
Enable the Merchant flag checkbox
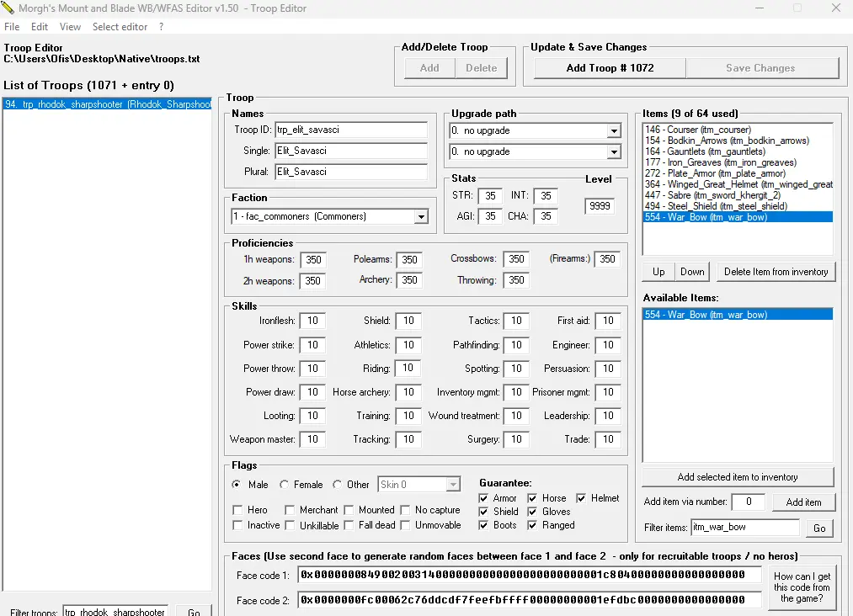(x=290, y=510)
